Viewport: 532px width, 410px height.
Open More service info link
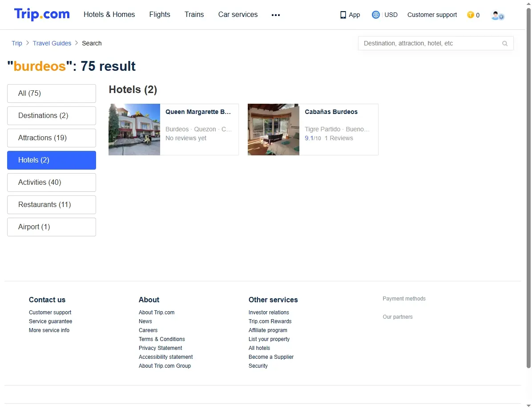pos(49,330)
